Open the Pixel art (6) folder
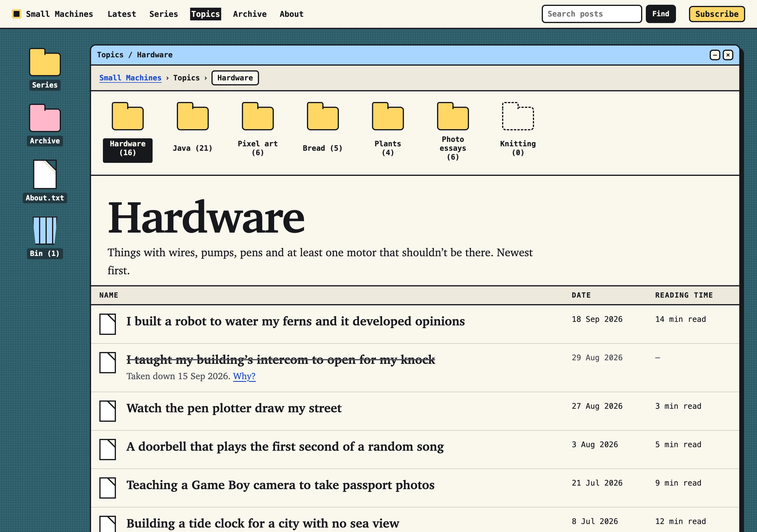757x532 pixels. click(x=258, y=129)
